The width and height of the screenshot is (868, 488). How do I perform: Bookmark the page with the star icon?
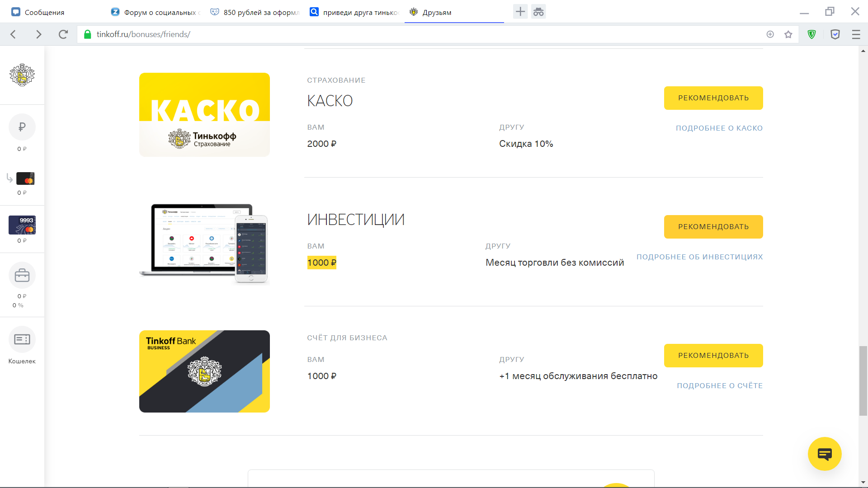(788, 34)
